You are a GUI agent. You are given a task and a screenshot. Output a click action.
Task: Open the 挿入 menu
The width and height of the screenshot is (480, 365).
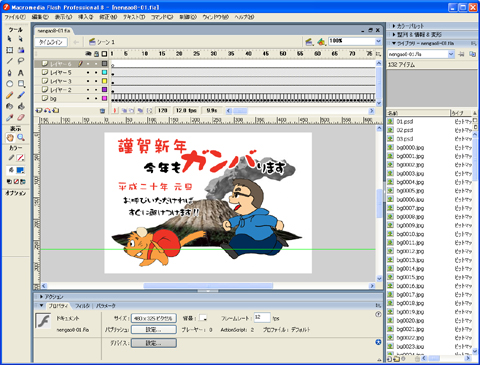pyautogui.click(x=85, y=17)
